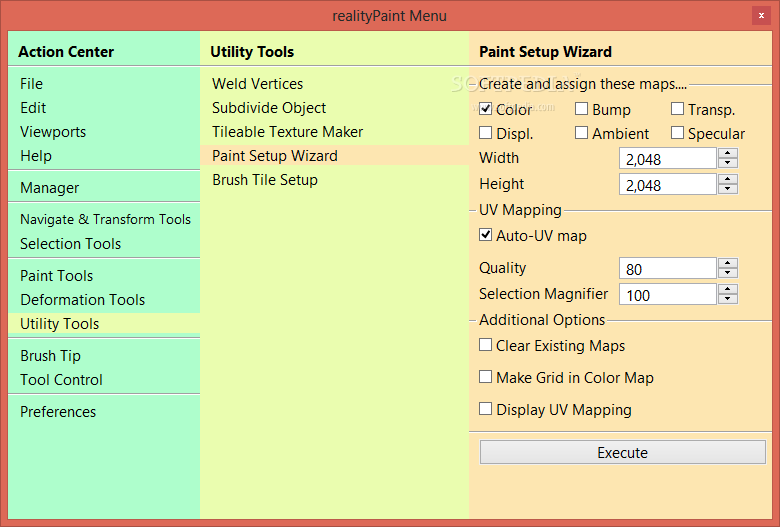The image size is (780, 527).
Task: Increase Selection Magnifier with up arrow
Action: pyautogui.click(x=728, y=289)
